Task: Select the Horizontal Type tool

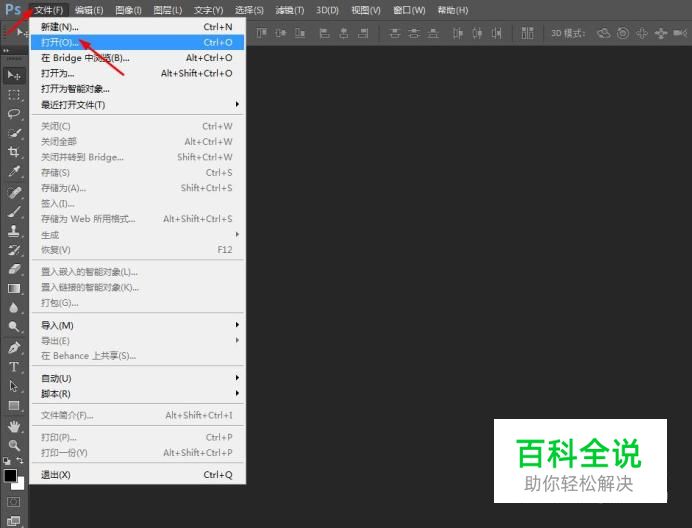Action: click(x=14, y=367)
